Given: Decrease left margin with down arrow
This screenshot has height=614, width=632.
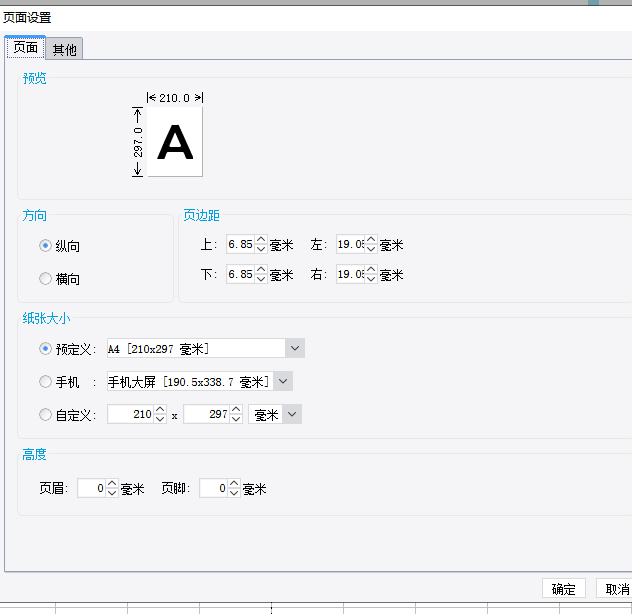Looking at the screenshot, I should pos(371,249).
